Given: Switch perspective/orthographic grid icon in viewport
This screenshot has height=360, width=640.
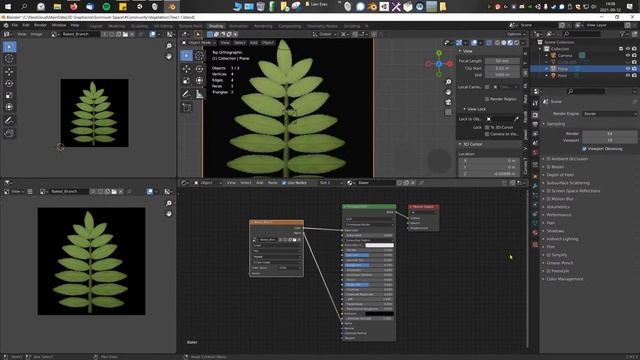Looking at the screenshot, I should pyautogui.click(x=448, y=111).
